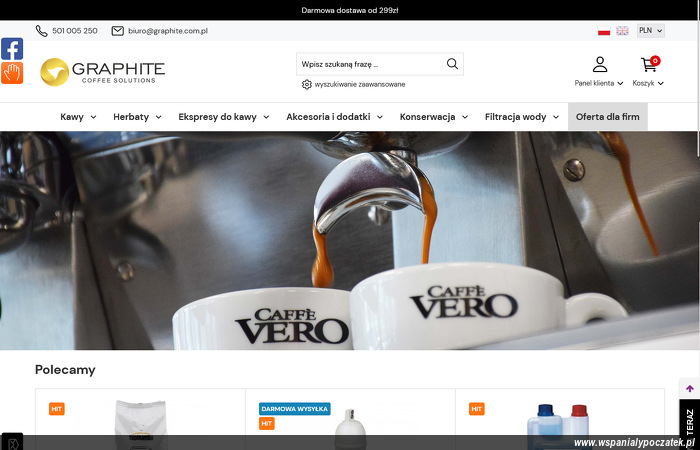Screen dimensions: 700x450
Task: Expand the Herbaty menu chevron
Action: click(158, 117)
